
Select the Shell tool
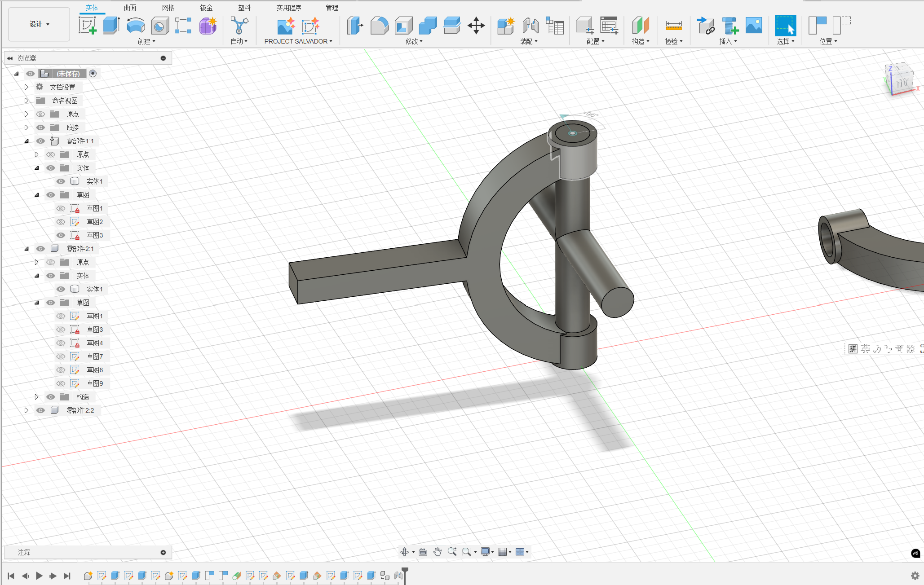tap(403, 25)
